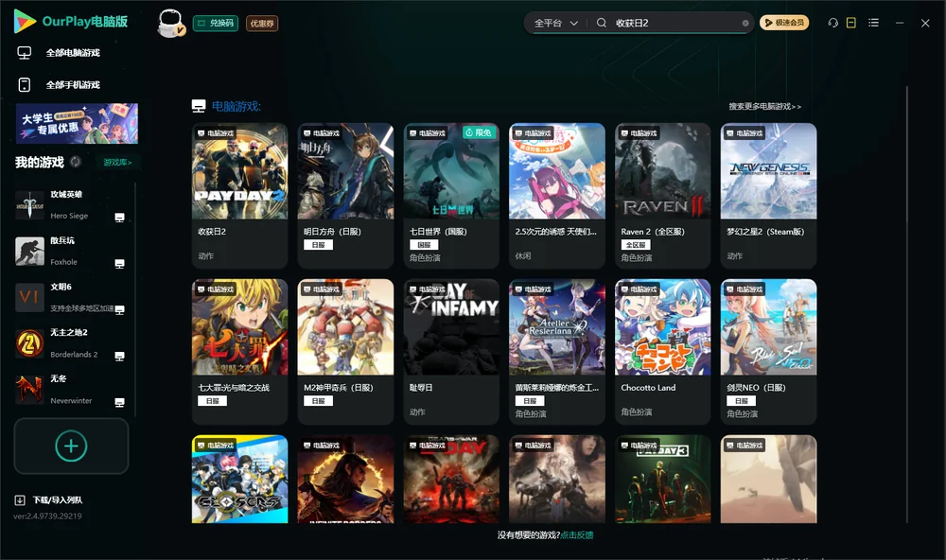Open the PAYDAY 3 game thumbnail

662,480
